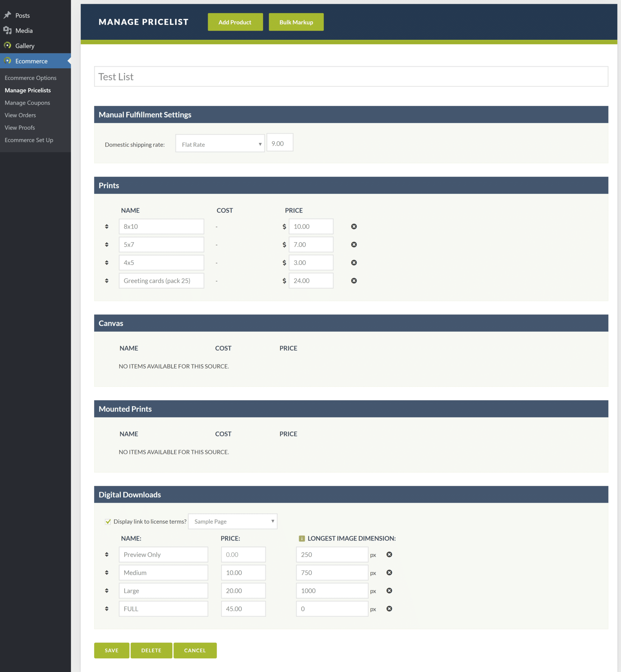Delete the Medium download row
Viewport: 621px width, 672px height.
point(389,573)
